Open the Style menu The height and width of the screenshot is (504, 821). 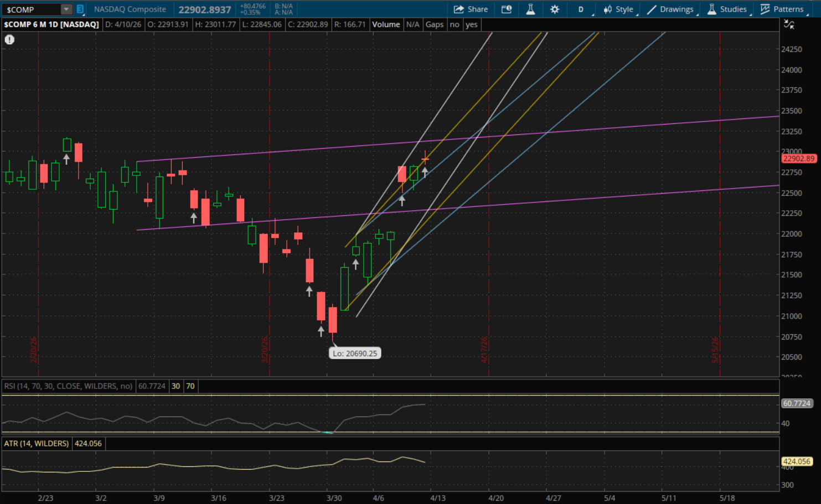point(618,9)
